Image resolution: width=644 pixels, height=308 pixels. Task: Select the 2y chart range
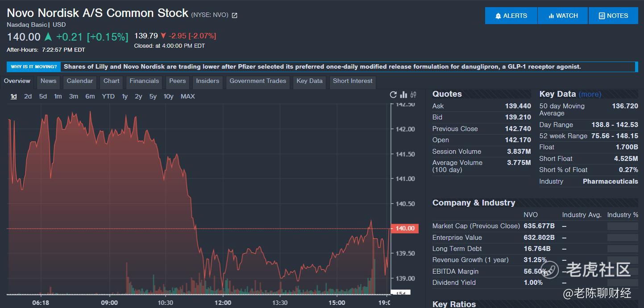tap(138, 96)
